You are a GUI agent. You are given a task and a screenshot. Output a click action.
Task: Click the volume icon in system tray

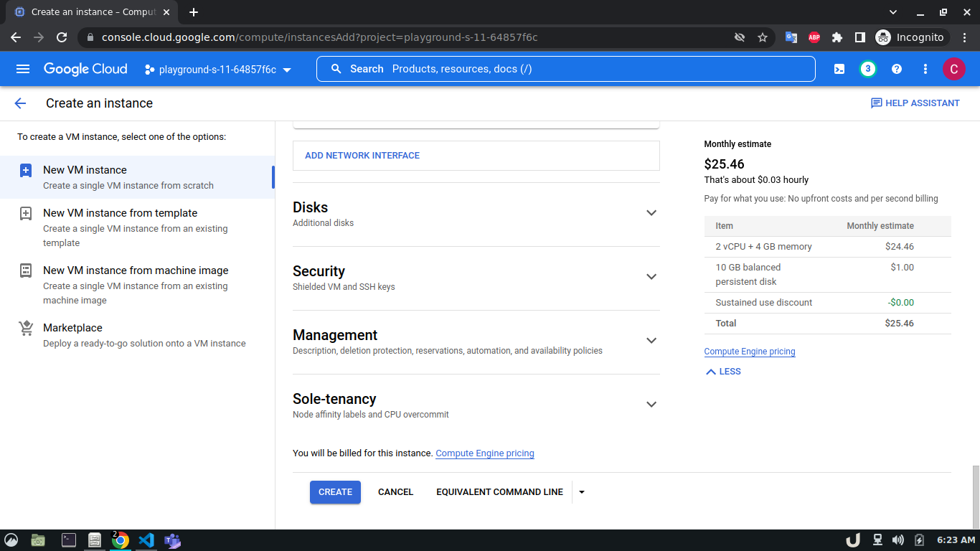tap(898, 540)
